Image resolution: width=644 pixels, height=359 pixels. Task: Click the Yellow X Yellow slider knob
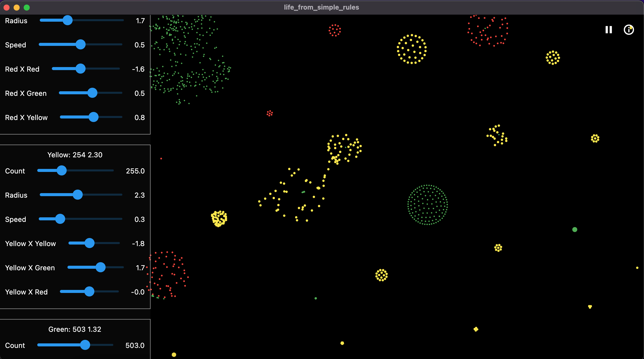pyautogui.click(x=90, y=243)
